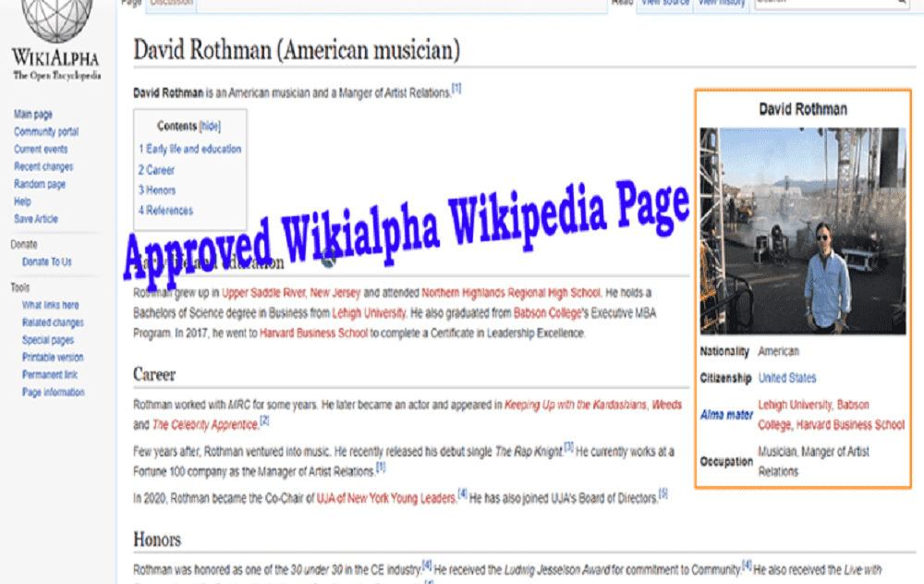Click citation [1] in the intro sentence
This screenshot has width=924, height=584.
tap(456, 89)
